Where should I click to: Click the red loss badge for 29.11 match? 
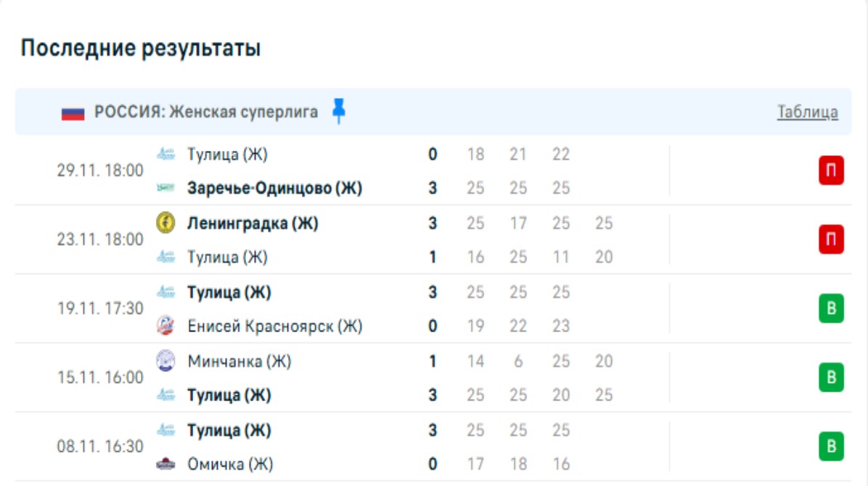[x=831, y=172]
